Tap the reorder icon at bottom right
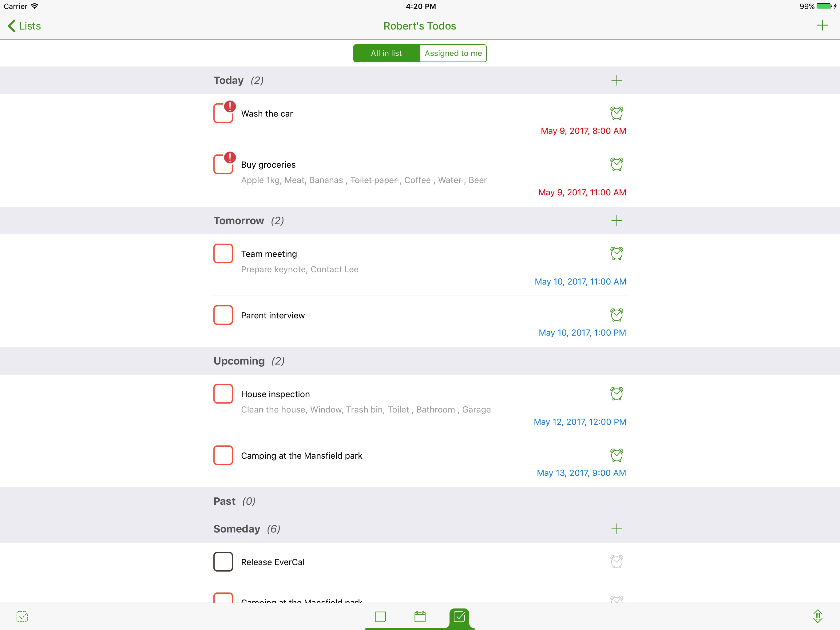The width and height of the screenshot is (840, 630). [817, 616]
